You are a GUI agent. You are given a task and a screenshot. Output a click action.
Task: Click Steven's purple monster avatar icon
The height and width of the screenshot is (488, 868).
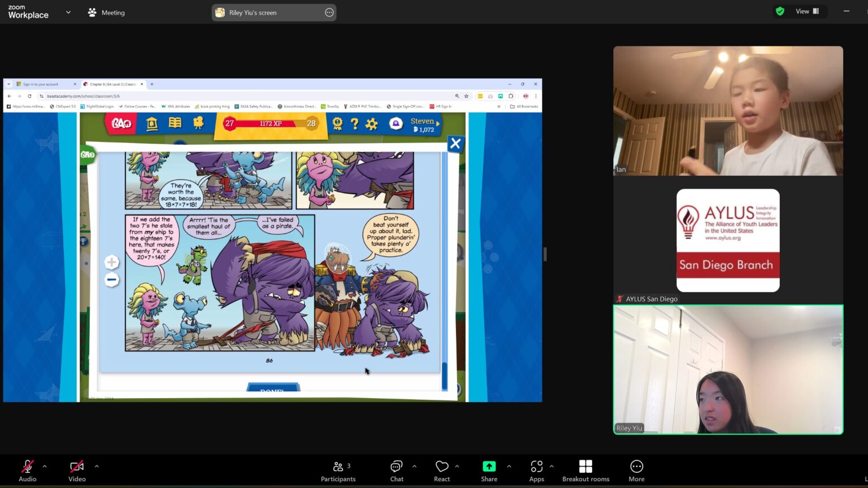tap(396, 124)
